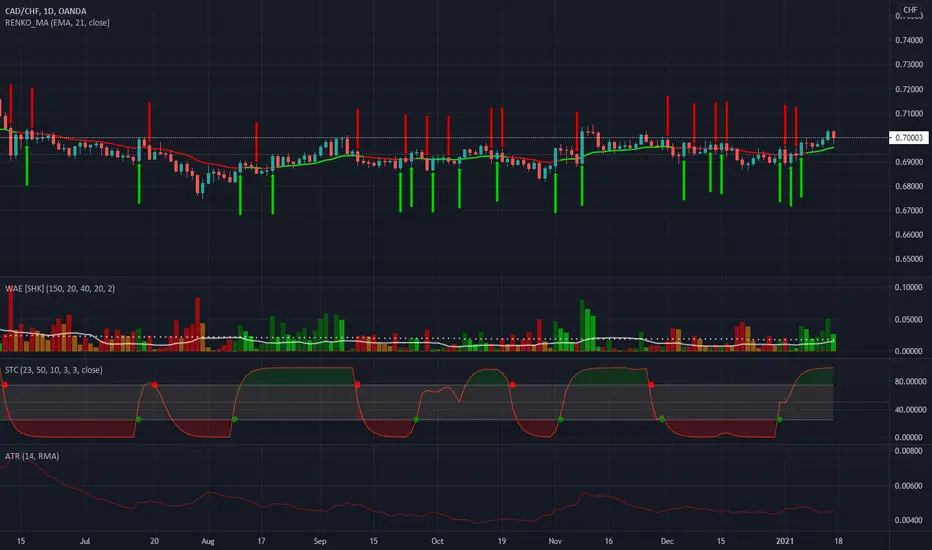Click the Sep label on the time axis

(x=320, y=541)
